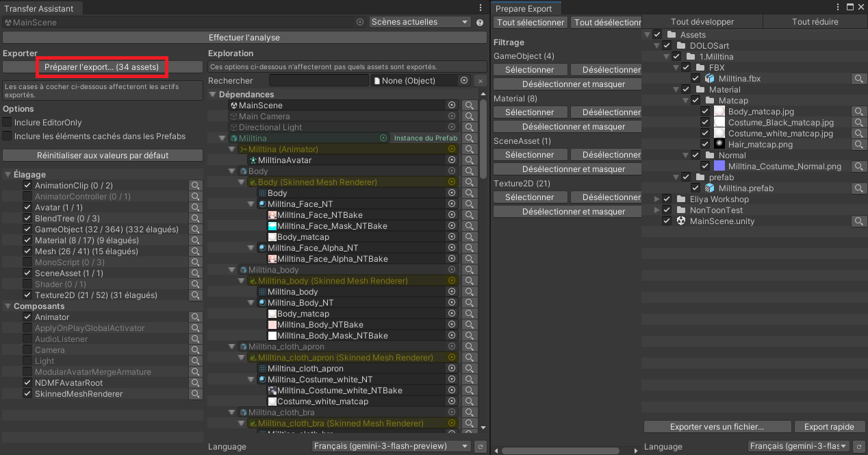This screenshot has width=868, height=455.
Task: Click Préparer l'export (34 assets) button
Action: [x=101, y=67]
